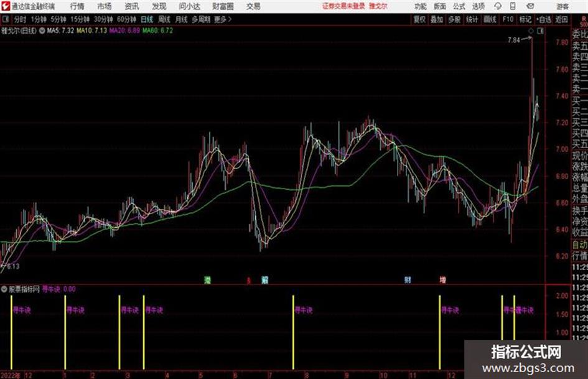Click the 寻牛诀 0.00 indicator value

[58, 289]
